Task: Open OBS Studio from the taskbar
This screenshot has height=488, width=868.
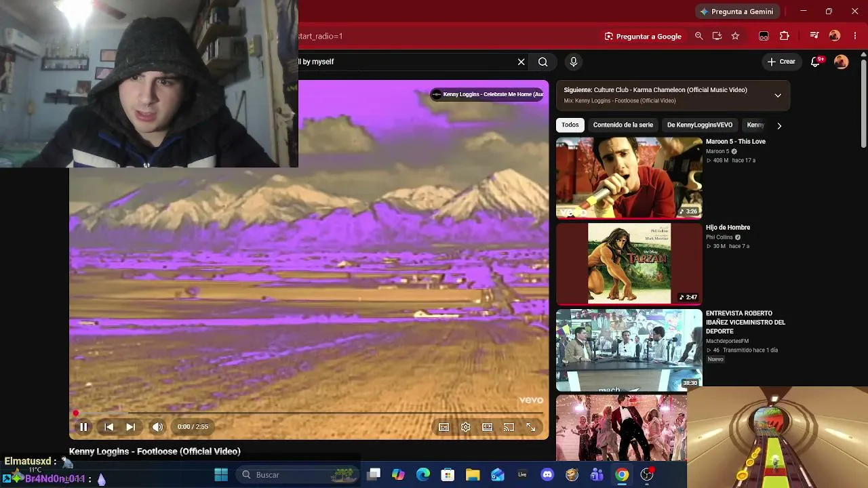Action: (647, 474)
